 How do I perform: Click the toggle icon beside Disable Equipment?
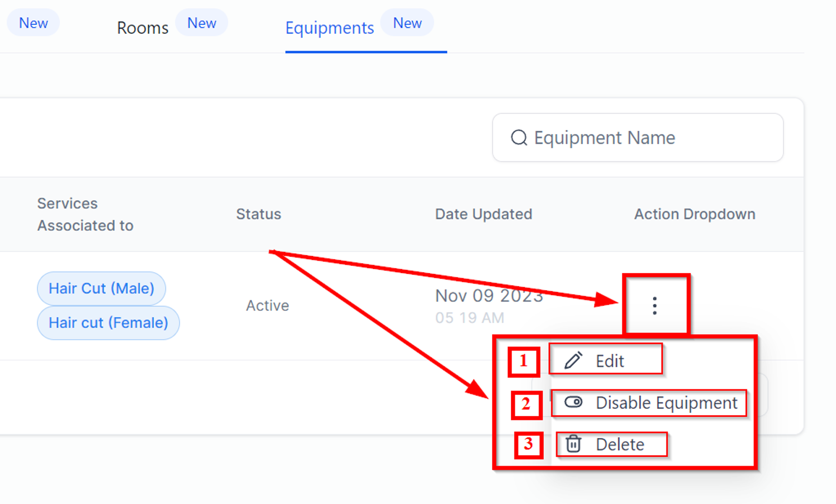573,402
